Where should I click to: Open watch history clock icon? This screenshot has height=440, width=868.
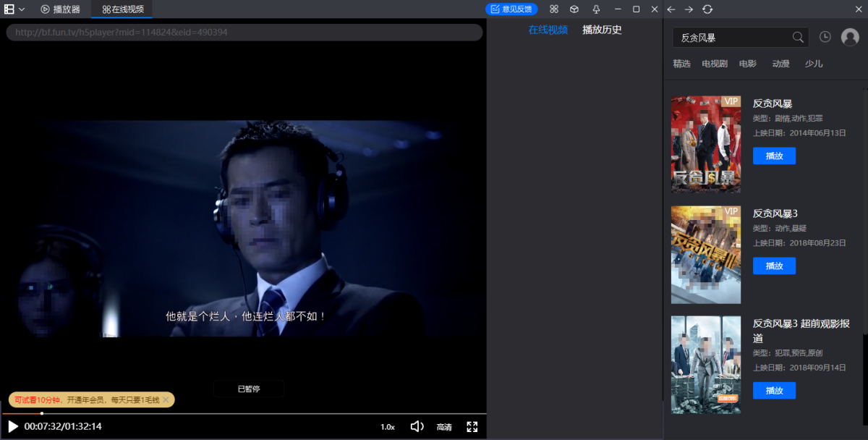pyautogui.click(x=825, y=37)
